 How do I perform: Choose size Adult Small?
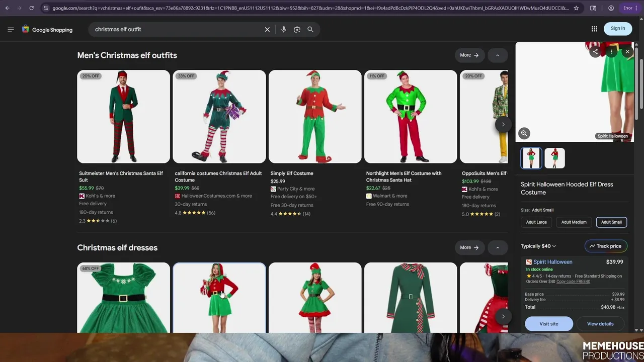point(611,222)
